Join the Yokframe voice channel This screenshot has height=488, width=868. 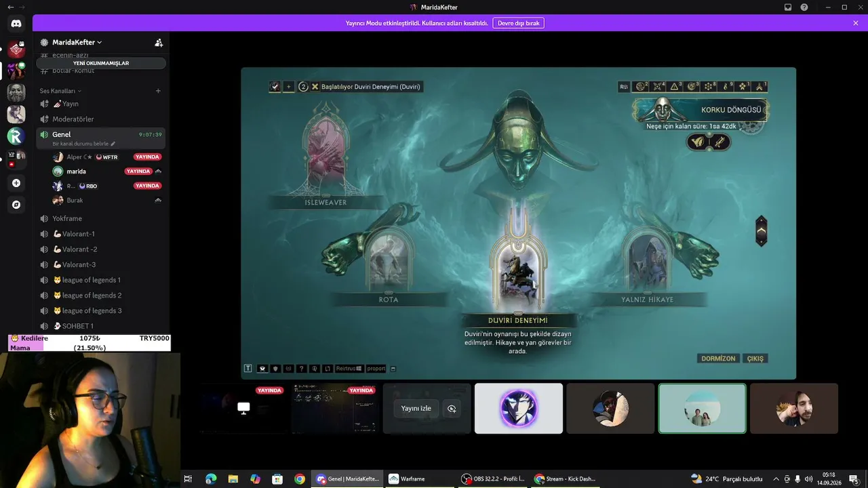(100, 218)
